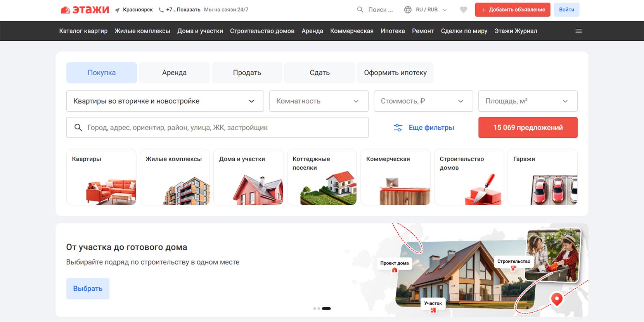
Task: Select the Оформить ипотеку tab
Action: click(x=395, y=73)
